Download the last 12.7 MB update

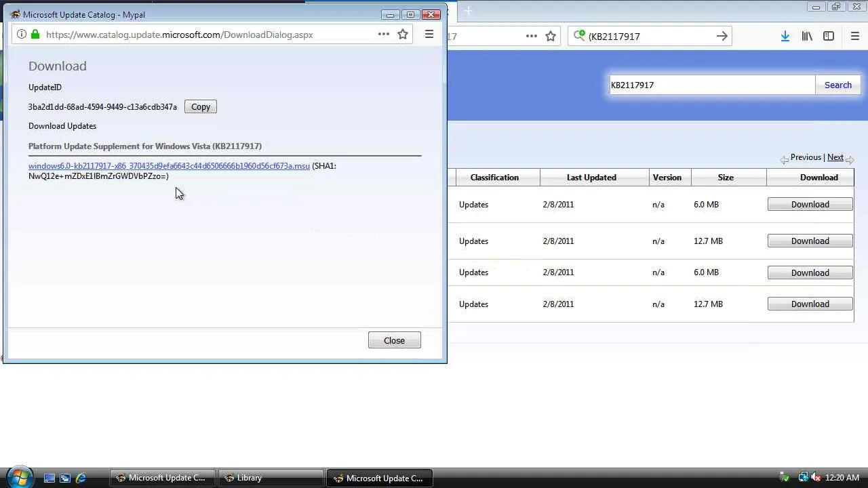pyautogui.click(x=810, y=304)
